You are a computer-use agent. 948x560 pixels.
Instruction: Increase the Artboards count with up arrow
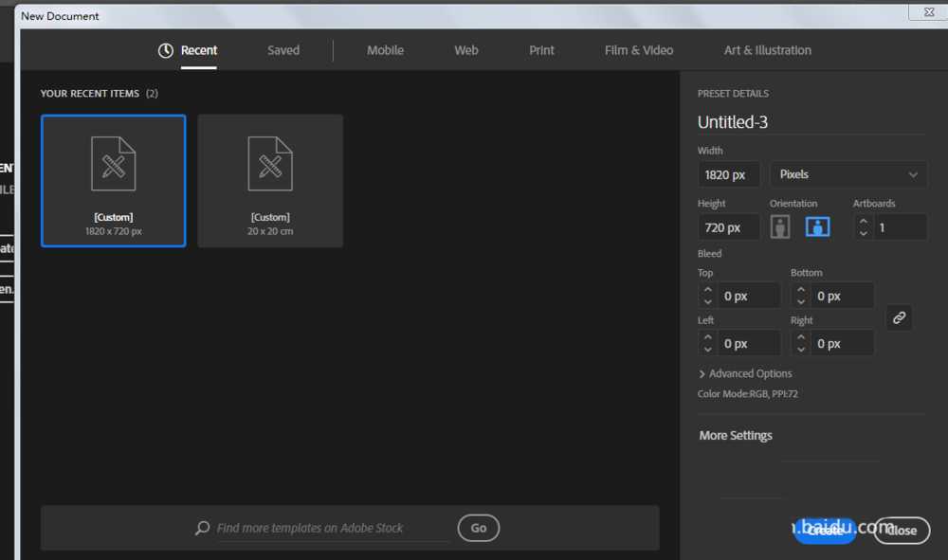point(864,222)
